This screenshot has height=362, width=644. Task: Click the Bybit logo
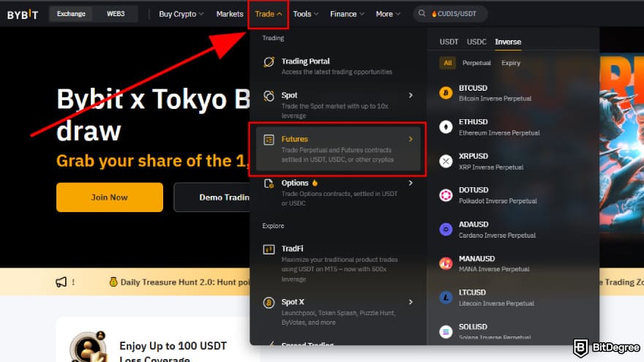[23, 15]
